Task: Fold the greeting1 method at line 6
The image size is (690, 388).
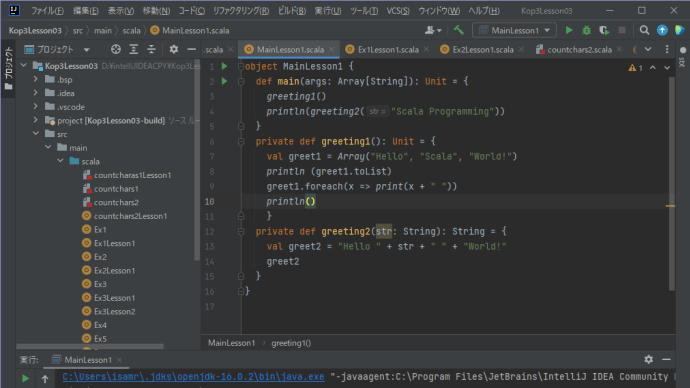Action: coord(241,141)
